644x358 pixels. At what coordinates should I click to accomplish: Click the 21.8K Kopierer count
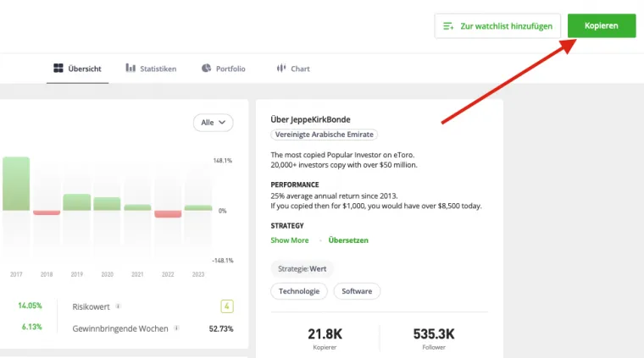pos(325,334)
